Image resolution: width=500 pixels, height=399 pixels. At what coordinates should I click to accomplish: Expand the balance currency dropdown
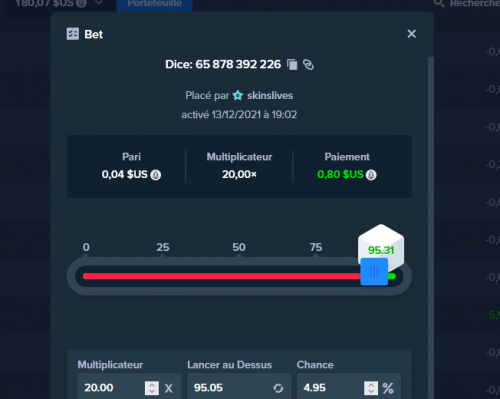click(x=98, y=3)
